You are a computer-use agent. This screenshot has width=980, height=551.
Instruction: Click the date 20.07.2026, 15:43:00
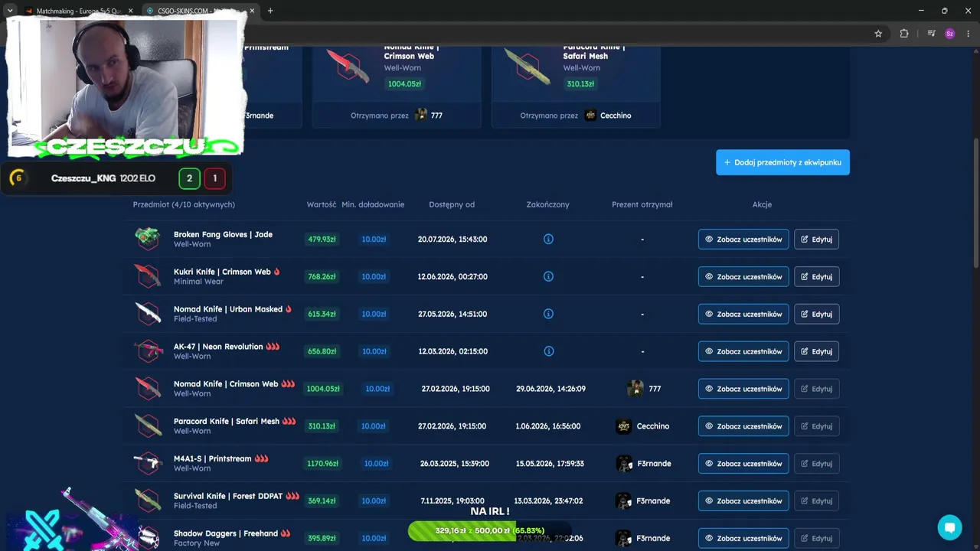452,240
